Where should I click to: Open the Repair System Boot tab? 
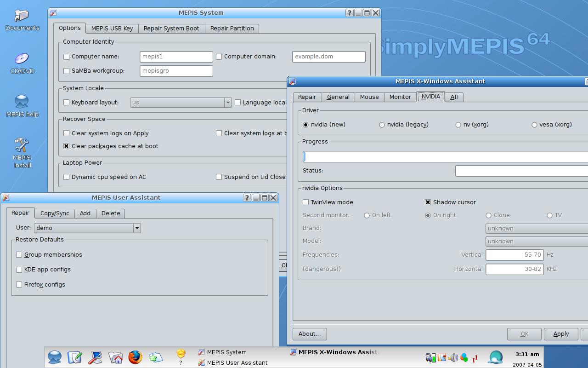(x=171, y=29)
